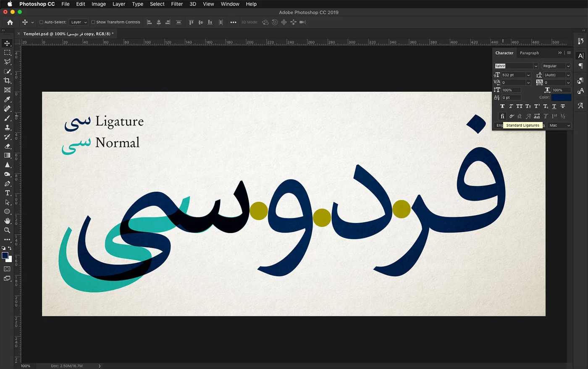Align left edges in options bar
The height and width of the screenshot is (369, 588).
click(149, 22)
